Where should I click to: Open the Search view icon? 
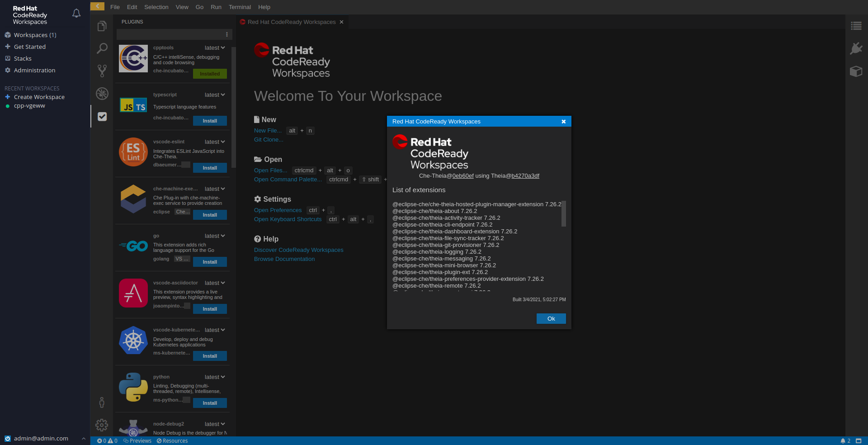coord(102,48)
